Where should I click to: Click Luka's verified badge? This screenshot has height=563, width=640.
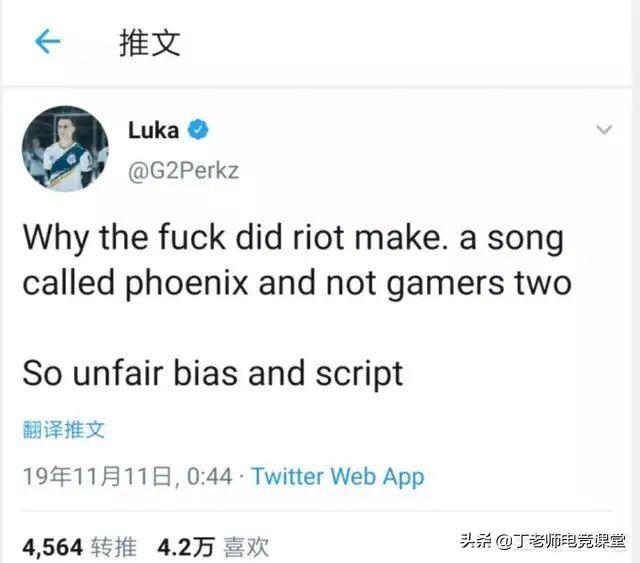[x=198, y=130]
